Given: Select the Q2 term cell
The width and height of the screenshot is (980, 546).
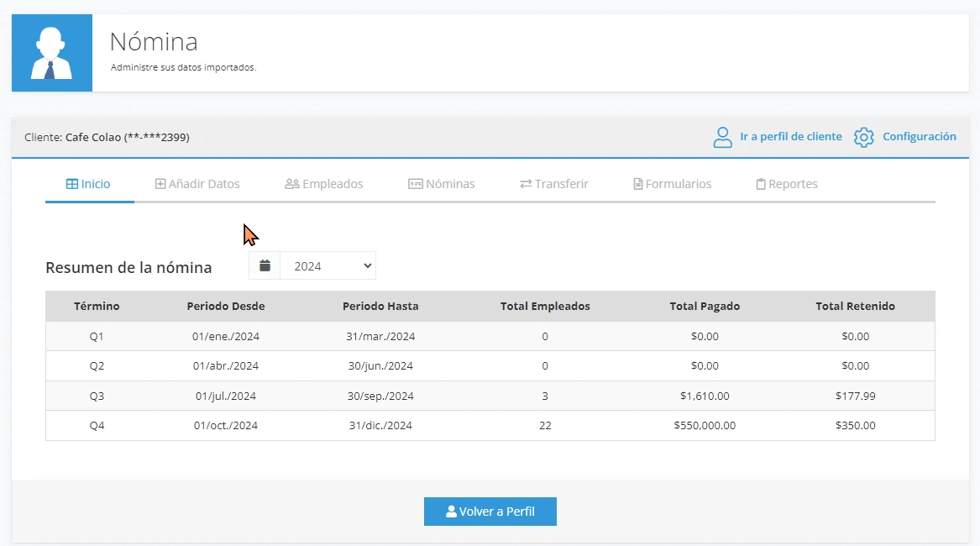Looking at the screenshot, I should point(97,366).
